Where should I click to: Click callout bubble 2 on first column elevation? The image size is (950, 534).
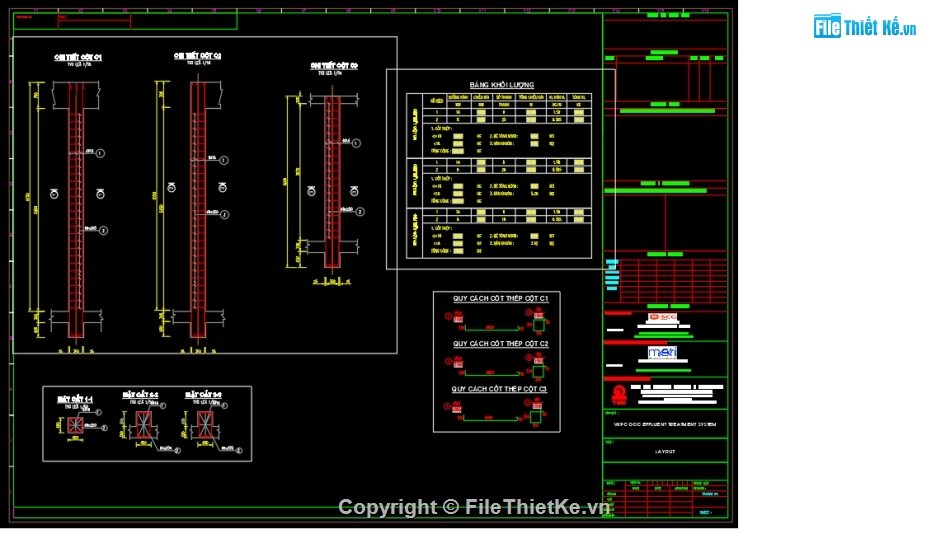pyautogui.click(x=102, y=230)
